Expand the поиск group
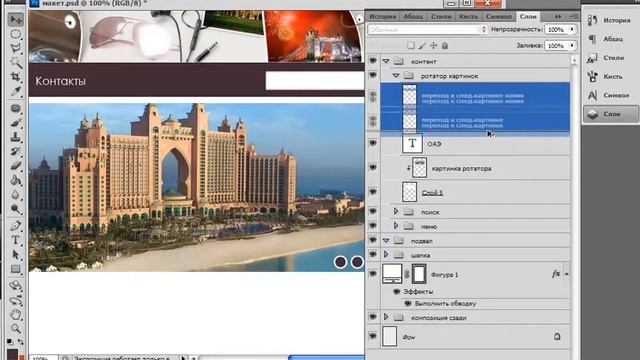This screenshot has width=640, height=360. [x=396, y=211]
